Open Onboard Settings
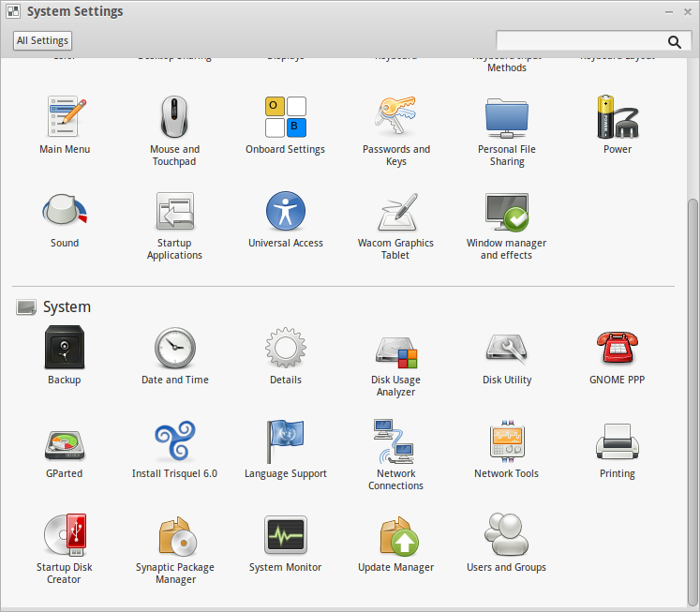 [x=286, y=118]
